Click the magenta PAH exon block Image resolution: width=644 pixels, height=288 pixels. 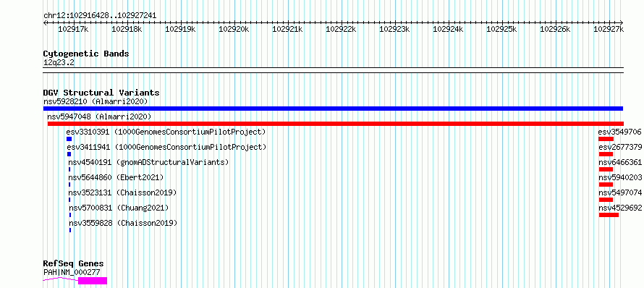[x=93, y=281]
